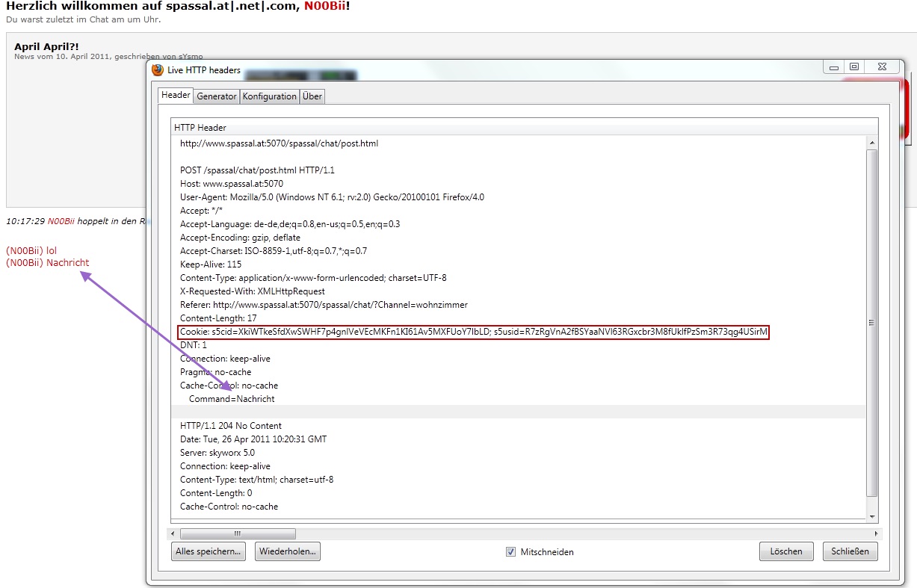Clear captured headers with Löschen

point(786,552)
